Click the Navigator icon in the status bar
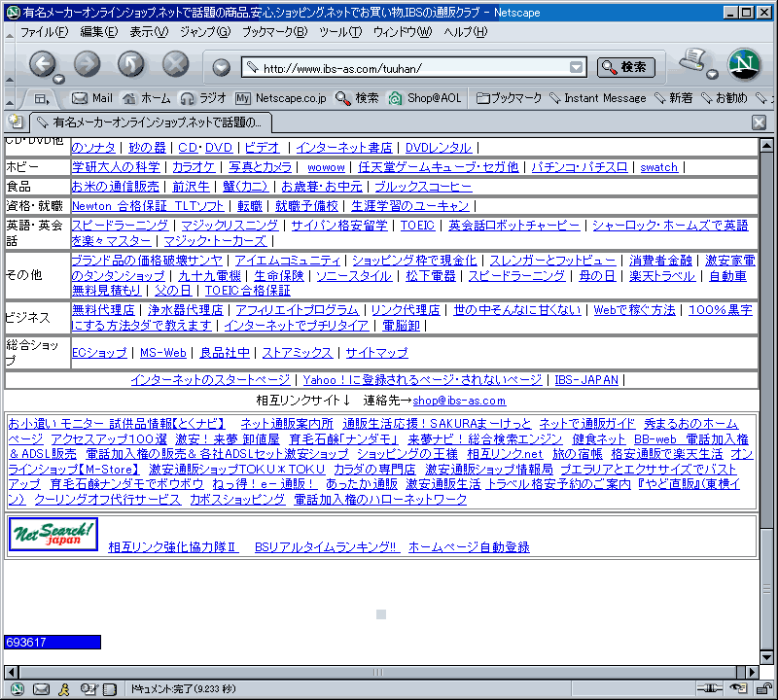This screenshot has width=778, height=700. tap(18, 688)
